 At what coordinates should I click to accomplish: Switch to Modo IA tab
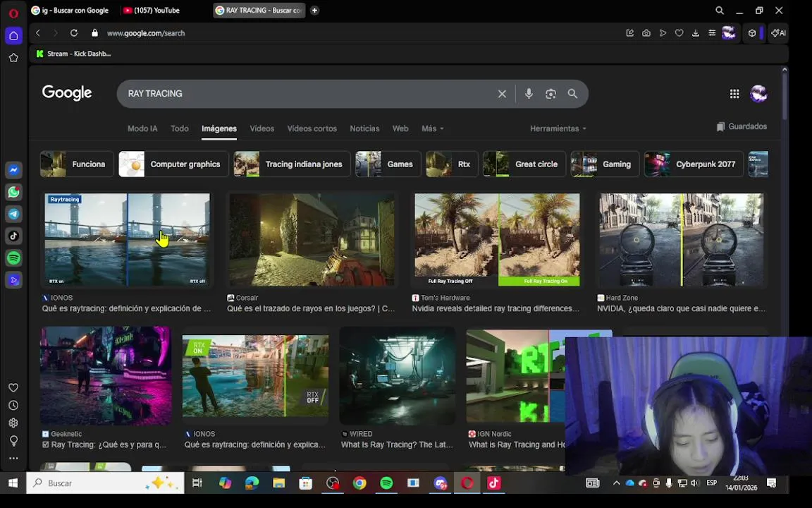(x=142, y=128)
